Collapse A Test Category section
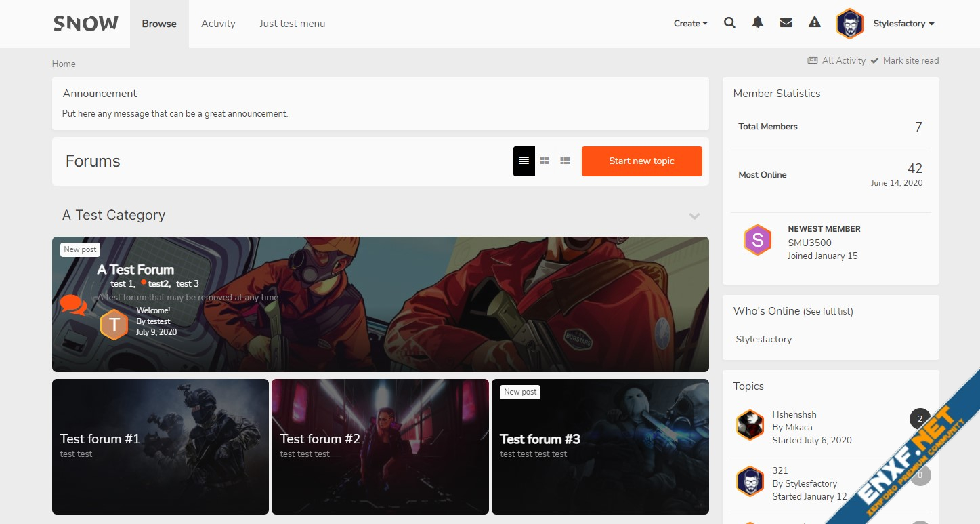 click(694, 216)
